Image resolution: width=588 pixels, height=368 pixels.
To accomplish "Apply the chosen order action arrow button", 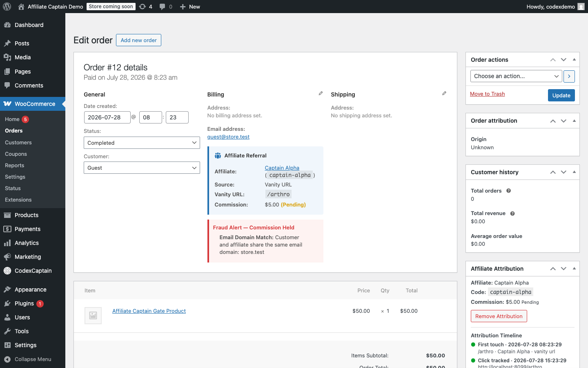I will coord(569,76).
